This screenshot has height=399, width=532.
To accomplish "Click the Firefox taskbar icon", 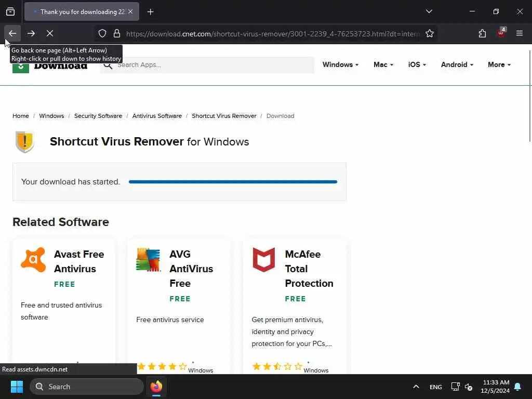I will click(156, 387).
